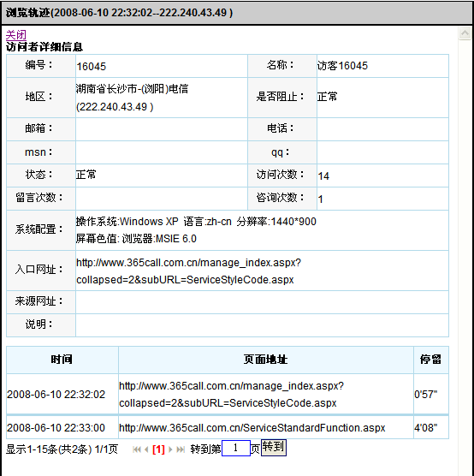Go to previous page arrow icon
This screenshot has width=474, height=476.
[146, 449]
